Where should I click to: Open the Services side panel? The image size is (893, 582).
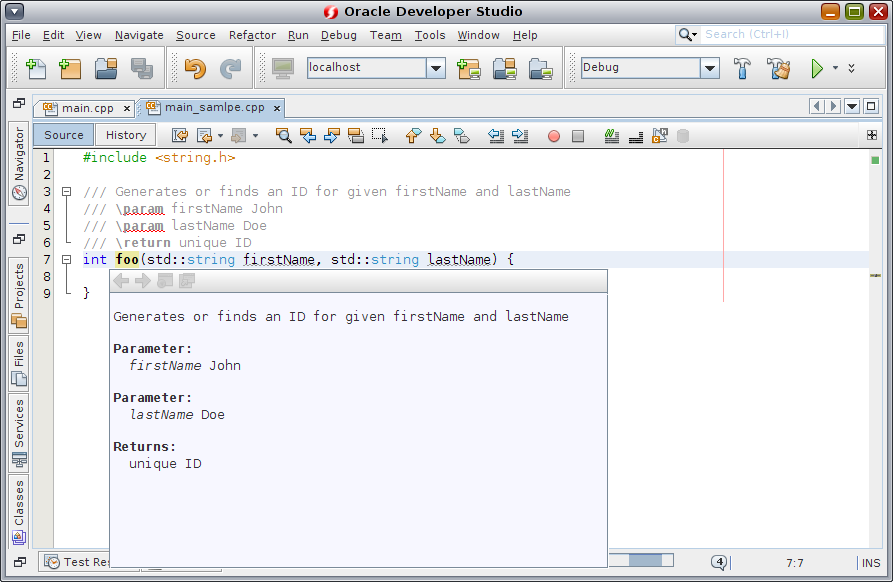pyautogui.click(x=19, y=433)
